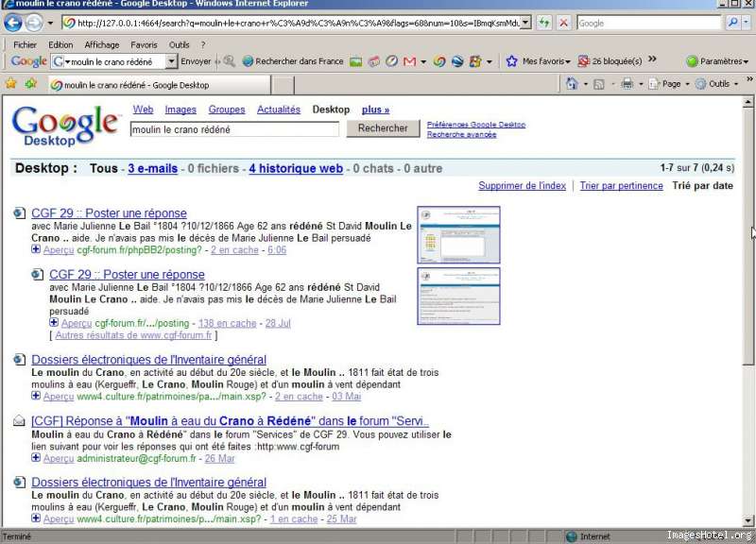Click the compass icon on Google Toolbar
The height and width of the screenshot is (544, 756).
click(x=391, y=61)
